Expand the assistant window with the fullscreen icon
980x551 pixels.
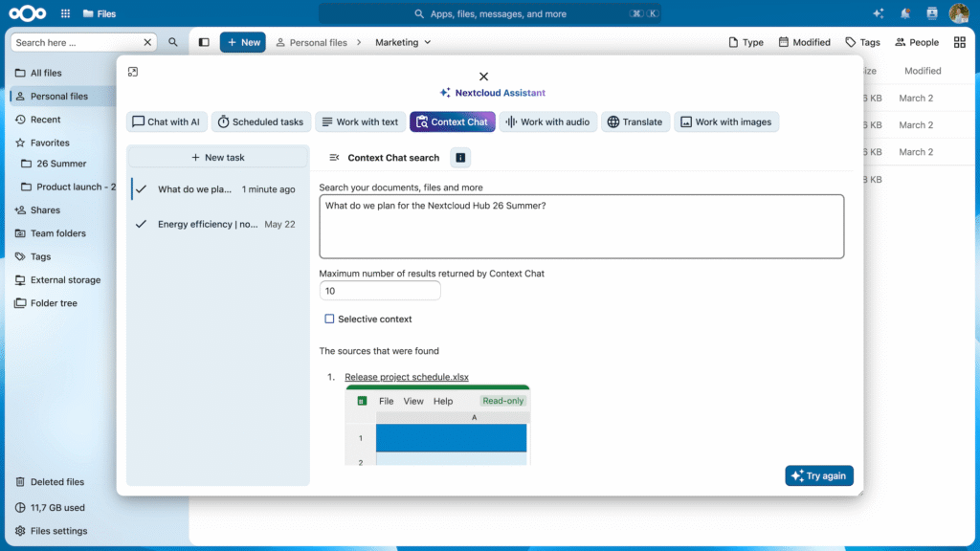point(133,72)
